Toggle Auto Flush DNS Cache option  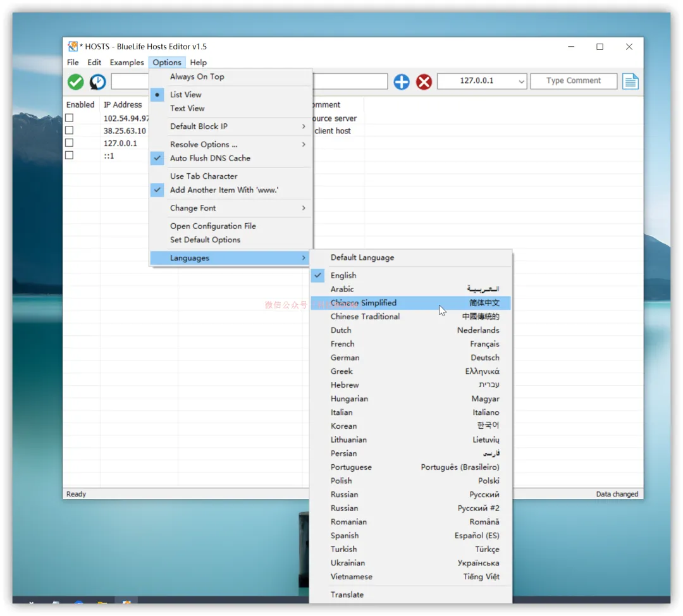(231, 158)
